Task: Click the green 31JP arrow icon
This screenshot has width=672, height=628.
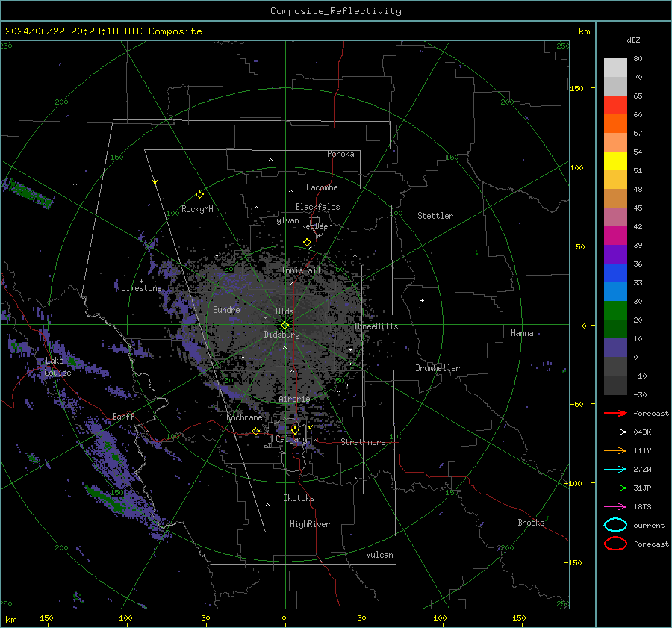Action: 615,488
